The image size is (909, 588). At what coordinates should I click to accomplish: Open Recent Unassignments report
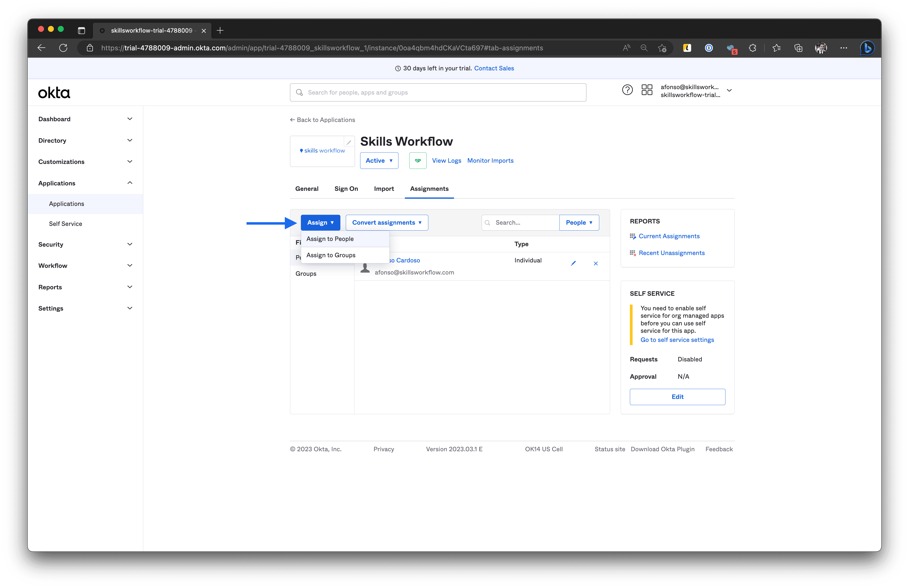pos(671,253)
